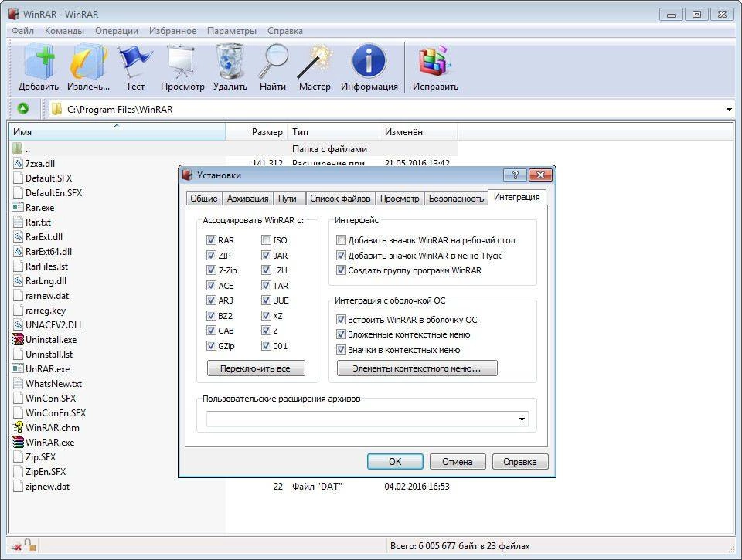Uncheck the RAR association checkbox

[x=211, y=240]
